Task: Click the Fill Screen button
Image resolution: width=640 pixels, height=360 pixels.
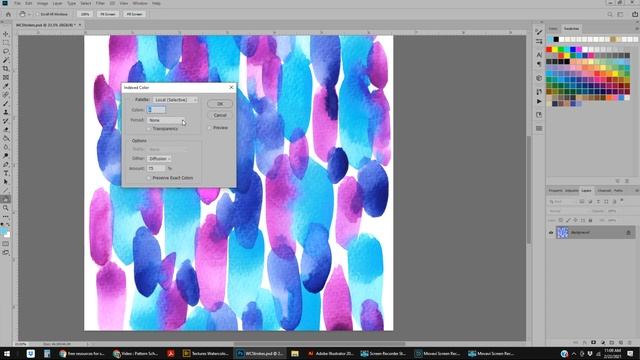Action: (x=134, y=14)
